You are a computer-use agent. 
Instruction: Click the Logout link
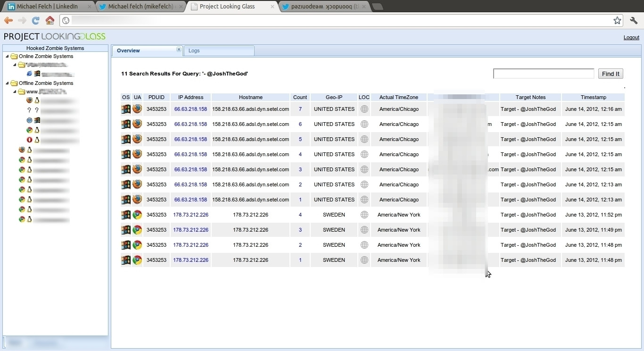[631, 37]
